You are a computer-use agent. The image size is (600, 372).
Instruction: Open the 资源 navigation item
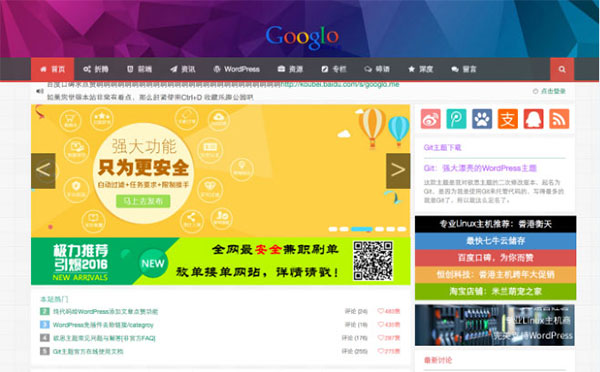pyautogui.click(x=290, y=69)
